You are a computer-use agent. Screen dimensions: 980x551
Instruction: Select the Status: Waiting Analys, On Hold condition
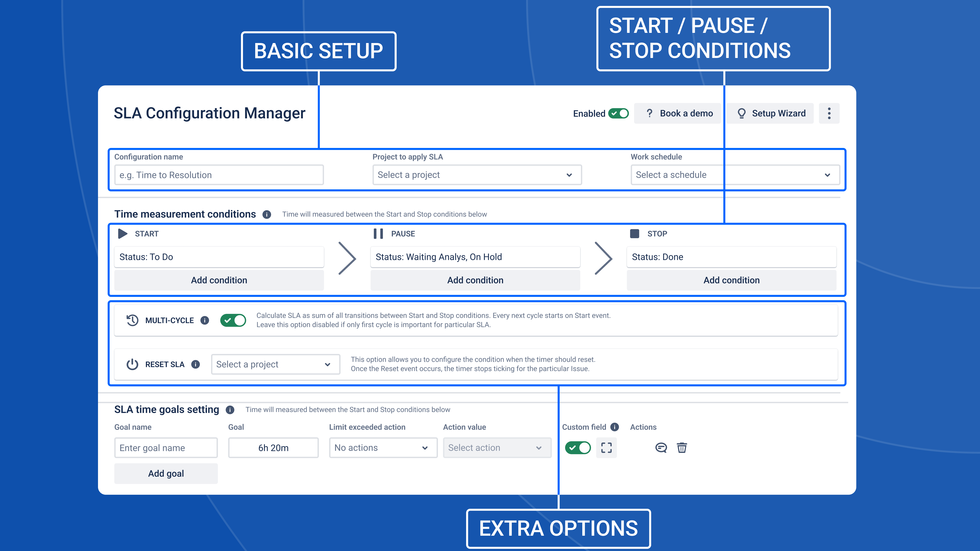click(475, 257)
